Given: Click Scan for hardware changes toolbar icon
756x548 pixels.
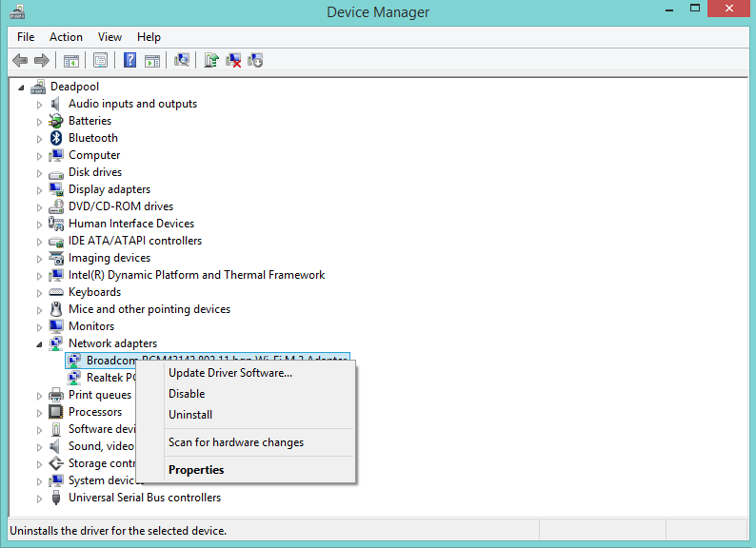Looking at the screenshot, I should click(x=181, y=60).
